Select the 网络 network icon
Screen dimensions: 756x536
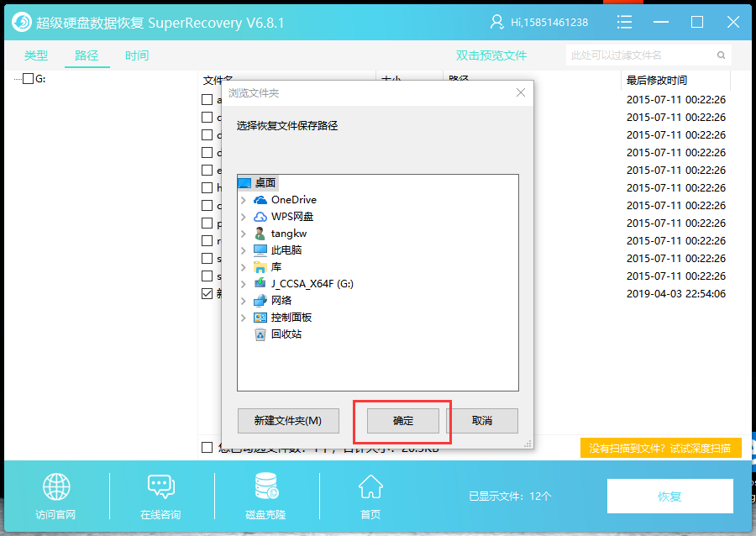[x=260, y=301]
